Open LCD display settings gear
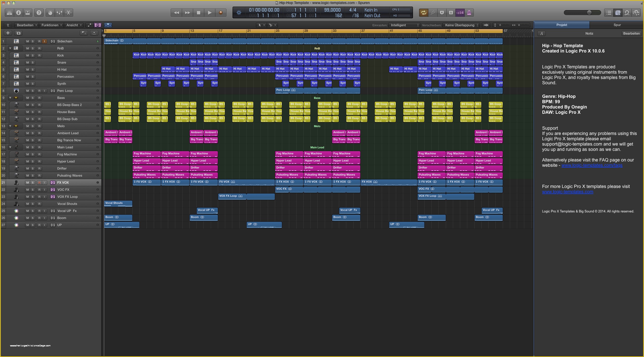This screenshot has width=644, height=357. 239,13
